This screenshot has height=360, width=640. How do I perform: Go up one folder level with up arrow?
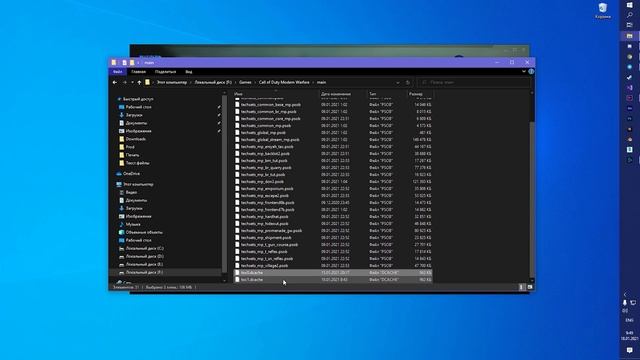click(x=139, y=82)
